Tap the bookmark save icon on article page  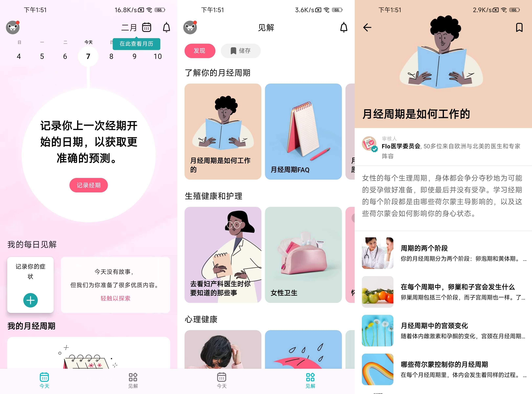(x=517, y=28)
